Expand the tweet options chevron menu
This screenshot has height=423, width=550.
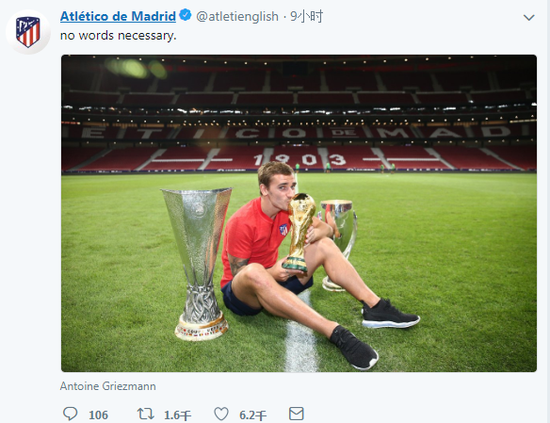(529, 17)
